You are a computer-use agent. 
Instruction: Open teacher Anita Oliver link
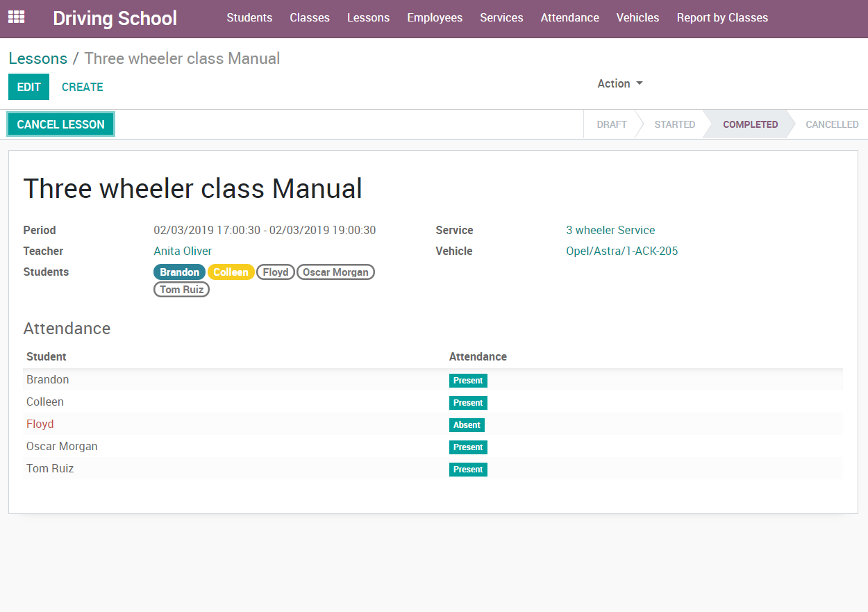tap(183, 251)
